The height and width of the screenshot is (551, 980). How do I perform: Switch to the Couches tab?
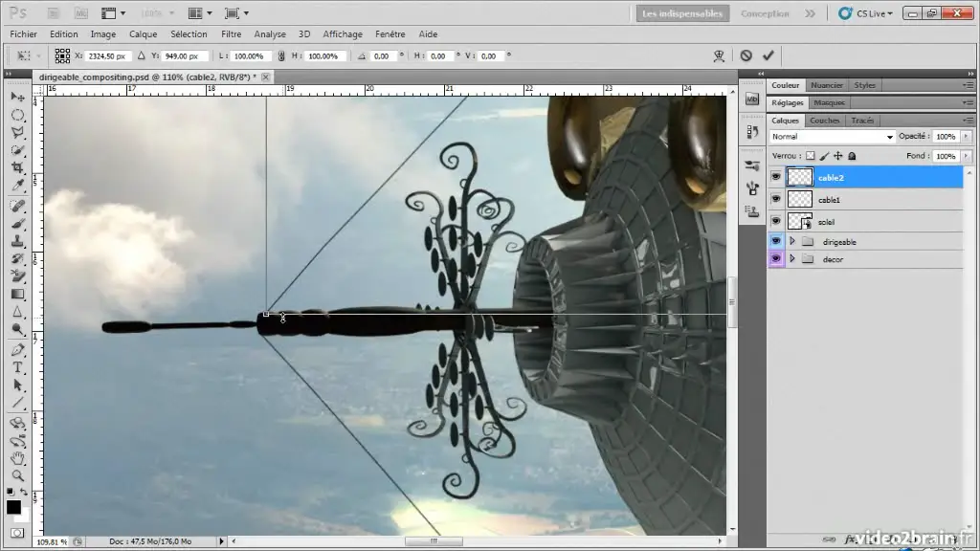824,121
